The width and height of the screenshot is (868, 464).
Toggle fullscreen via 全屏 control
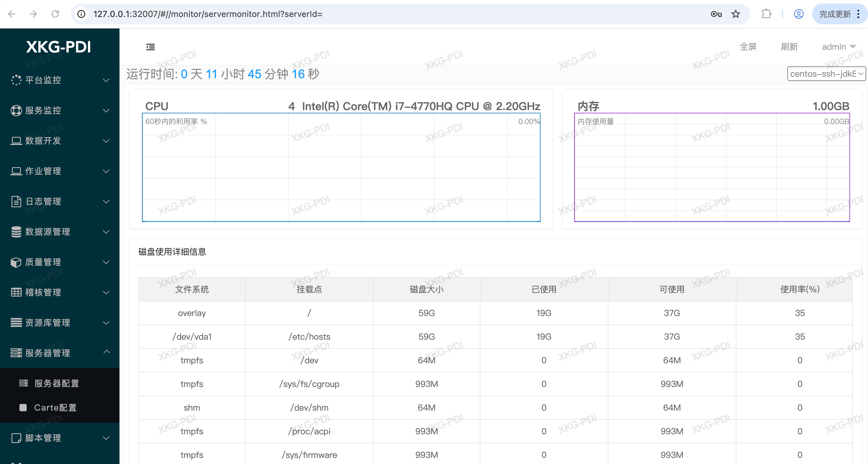(x=748, y=47)
